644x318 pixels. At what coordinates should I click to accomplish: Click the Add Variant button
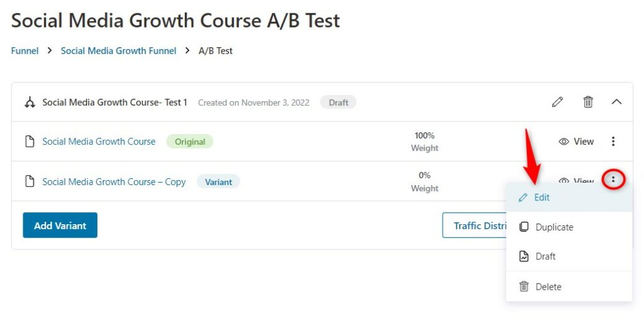60,225
